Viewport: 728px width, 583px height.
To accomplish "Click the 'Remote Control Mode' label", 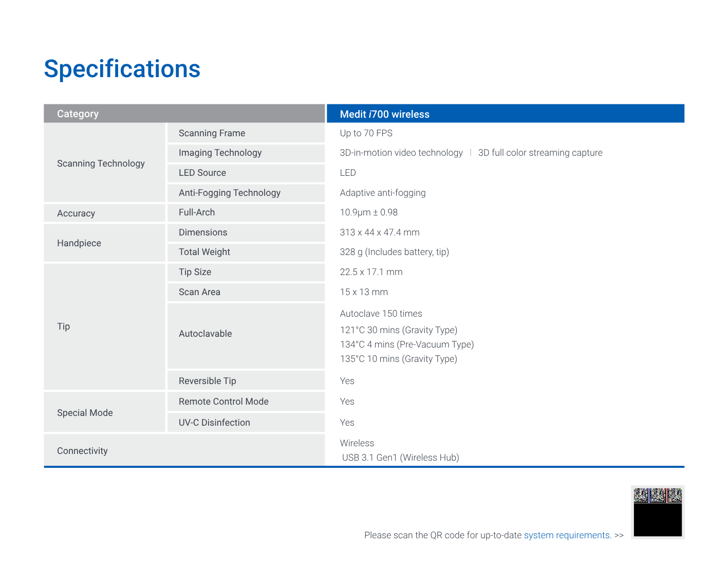I will coord(246,402).
